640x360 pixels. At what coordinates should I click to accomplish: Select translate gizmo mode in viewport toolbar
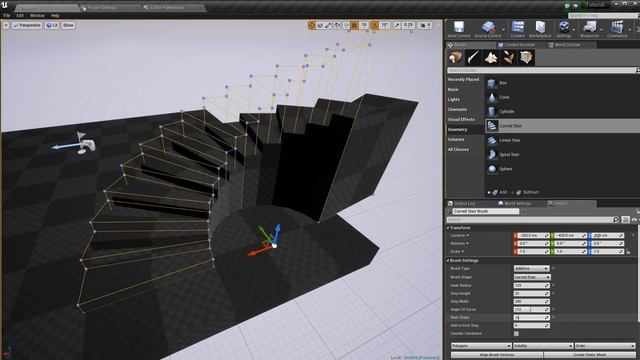(x=312, y=25)
